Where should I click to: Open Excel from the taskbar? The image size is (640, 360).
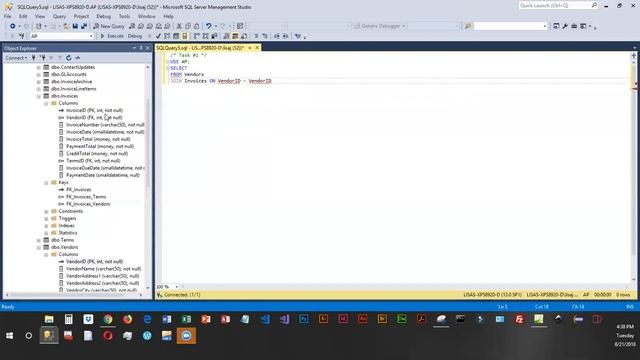(x=186, y=319)
